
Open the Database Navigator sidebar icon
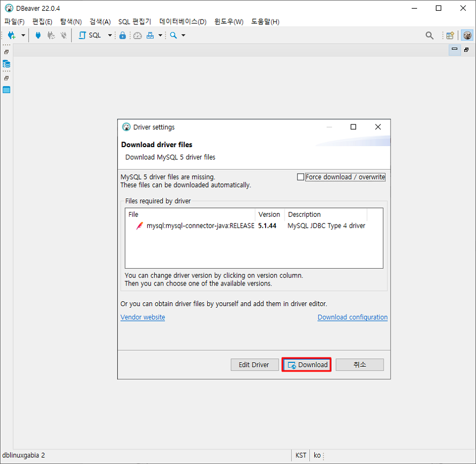[x=6, y=64]
